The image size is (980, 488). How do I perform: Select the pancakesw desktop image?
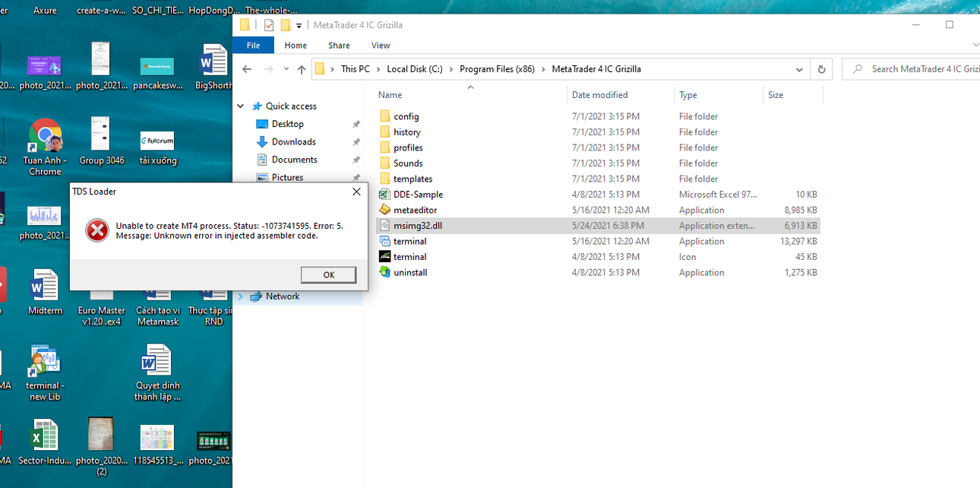[x=157, y=72]
